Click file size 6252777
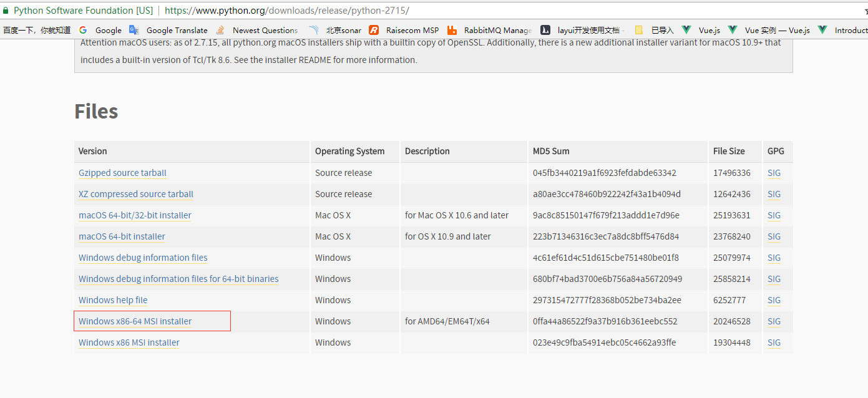 click(x=729, y=300)
